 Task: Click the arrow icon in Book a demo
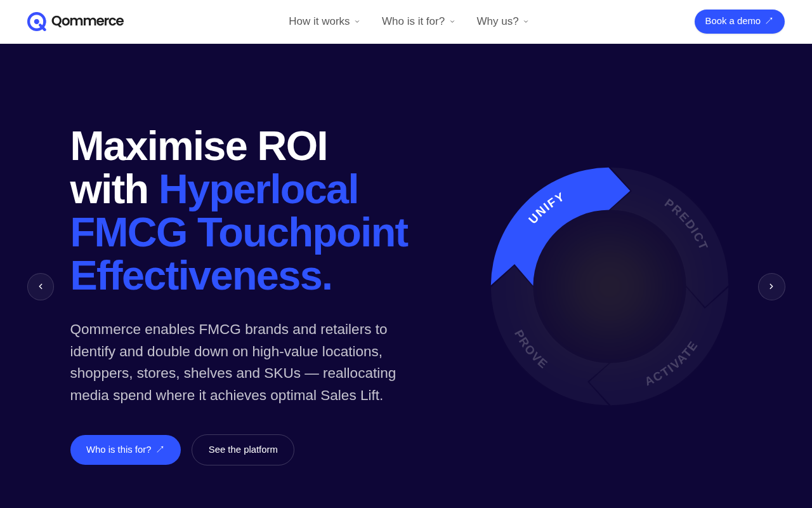[x=769, y=21]
